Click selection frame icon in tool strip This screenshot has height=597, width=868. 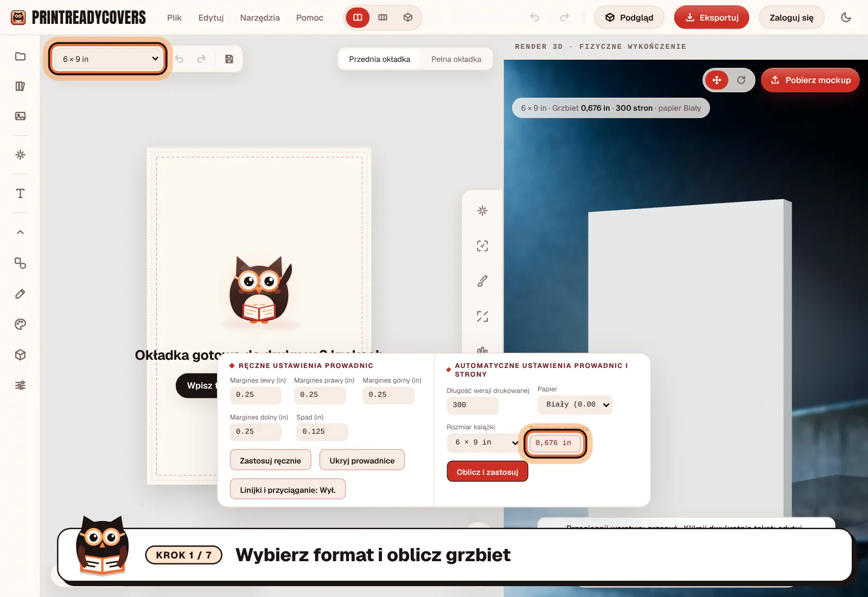(x=482, y=246)
